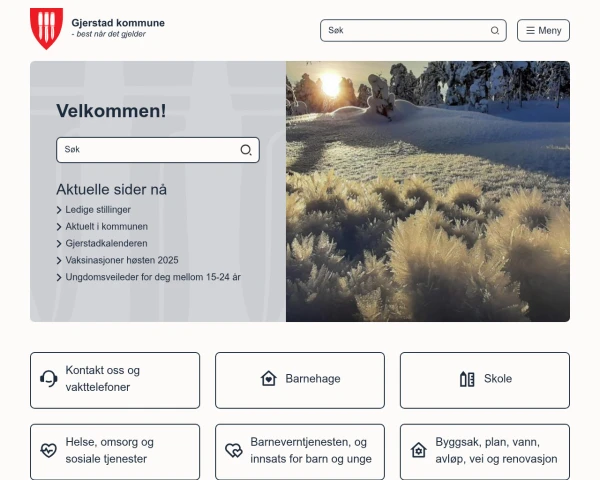The height and width of the screenshot is (480, 600).
Task: Click the winter frost landscape image
Action: pyautogui.click(x=428, y=191)
